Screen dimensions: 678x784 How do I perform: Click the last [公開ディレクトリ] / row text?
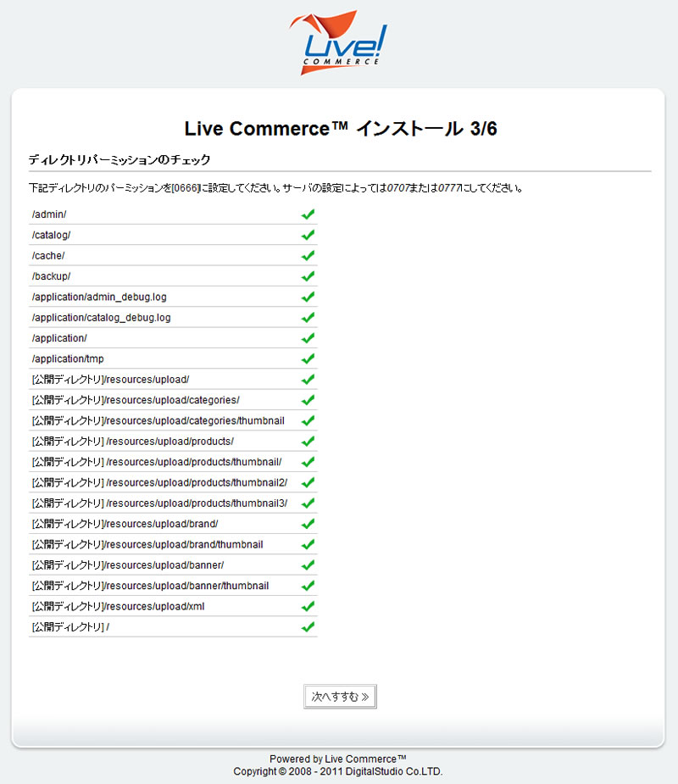coord(70,627)
